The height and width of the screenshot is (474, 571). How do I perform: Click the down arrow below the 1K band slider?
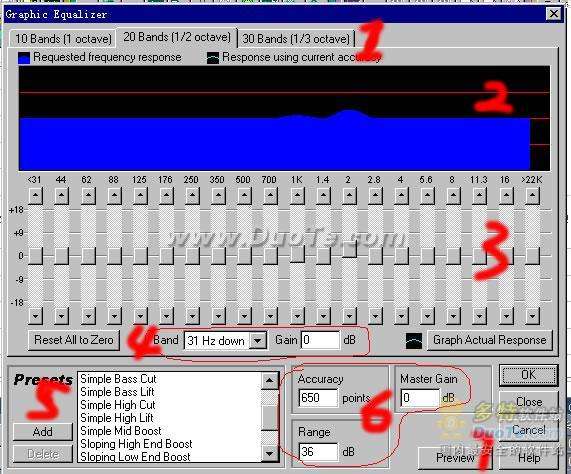click(x=297, y=315)
